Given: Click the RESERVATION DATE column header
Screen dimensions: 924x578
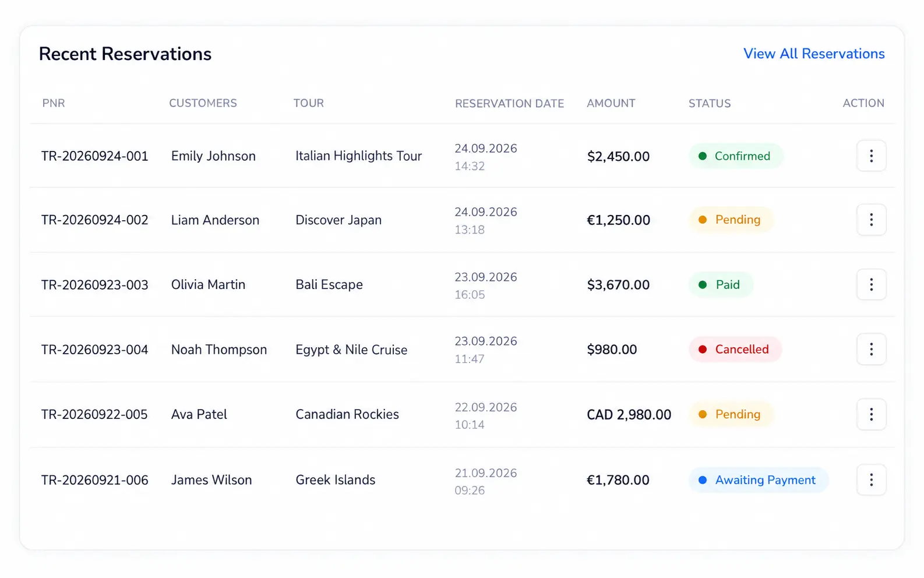Looking at the screenshot, I should (x=509, y=104).
